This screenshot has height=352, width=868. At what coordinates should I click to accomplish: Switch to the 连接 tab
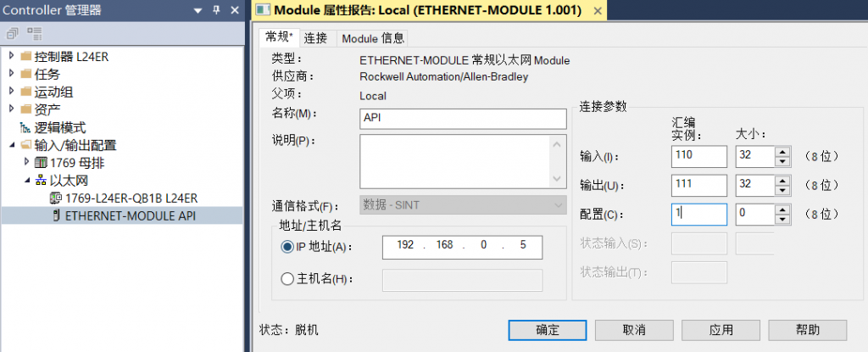(x=315, y=38)
